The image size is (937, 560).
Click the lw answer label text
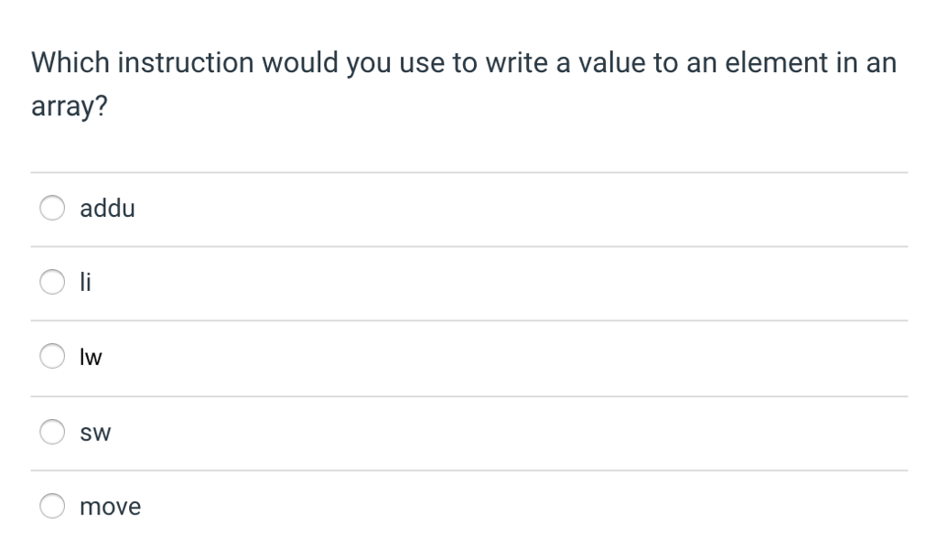click(x=92, y=356)
